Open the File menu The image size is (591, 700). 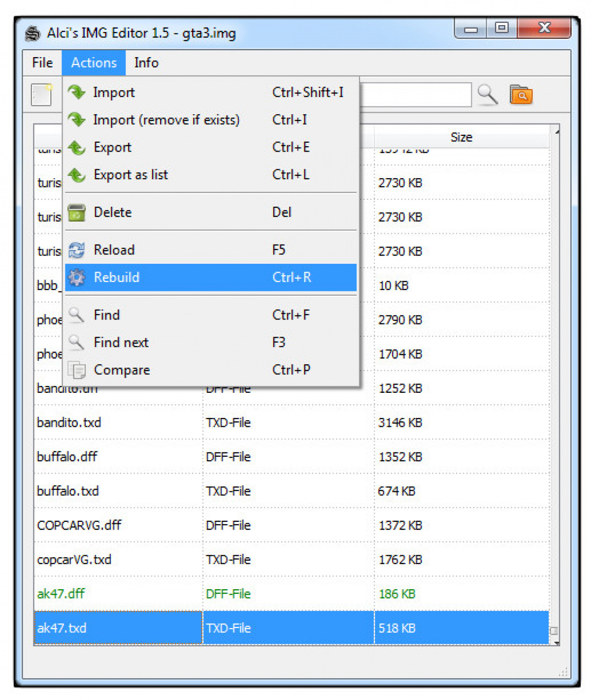42,63
